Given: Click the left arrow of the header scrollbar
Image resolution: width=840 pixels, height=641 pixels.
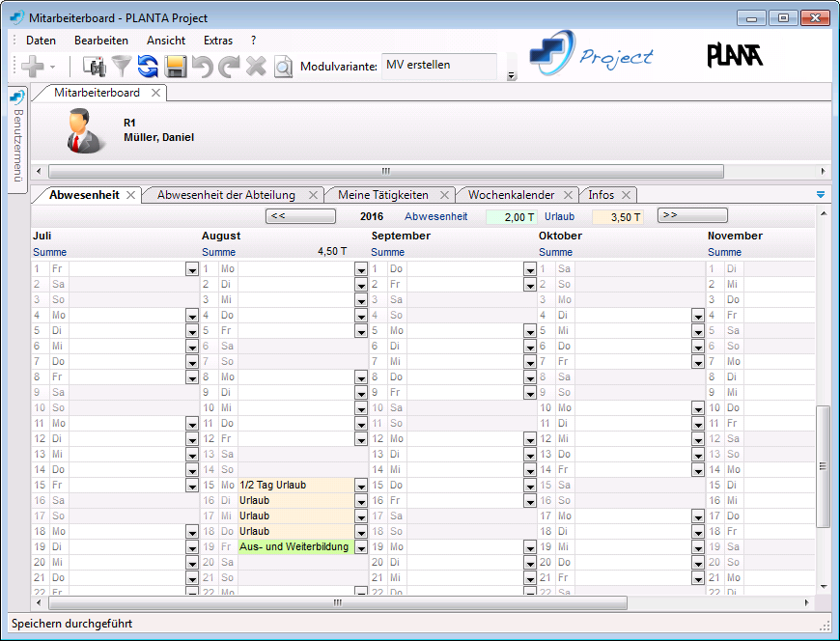Looking at the screenshot, I should [x=38, y=172].
